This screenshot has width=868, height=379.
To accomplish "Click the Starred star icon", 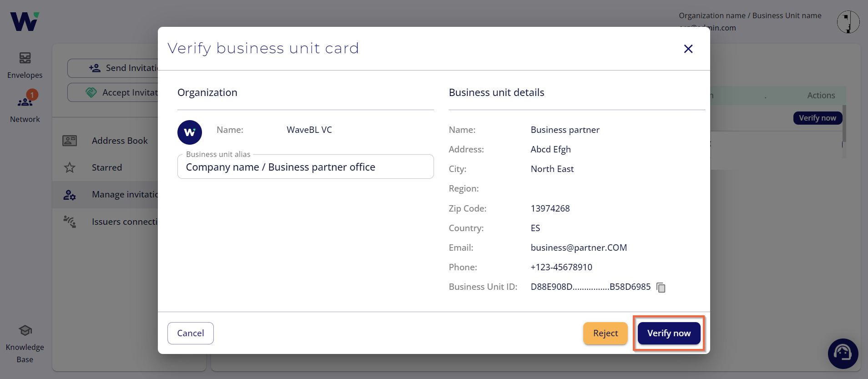I will 70,167.
